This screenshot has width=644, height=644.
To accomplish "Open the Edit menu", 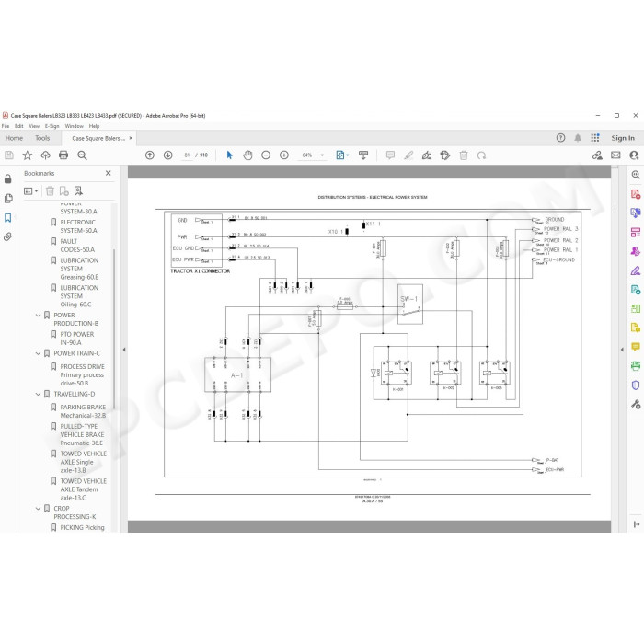I will pos(19,126).
